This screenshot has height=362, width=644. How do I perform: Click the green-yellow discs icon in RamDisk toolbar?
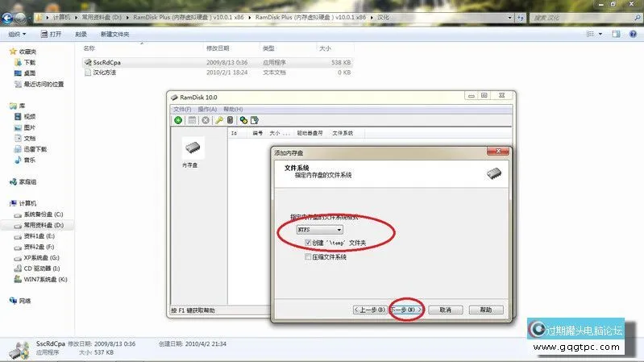(x=243, y=120)
